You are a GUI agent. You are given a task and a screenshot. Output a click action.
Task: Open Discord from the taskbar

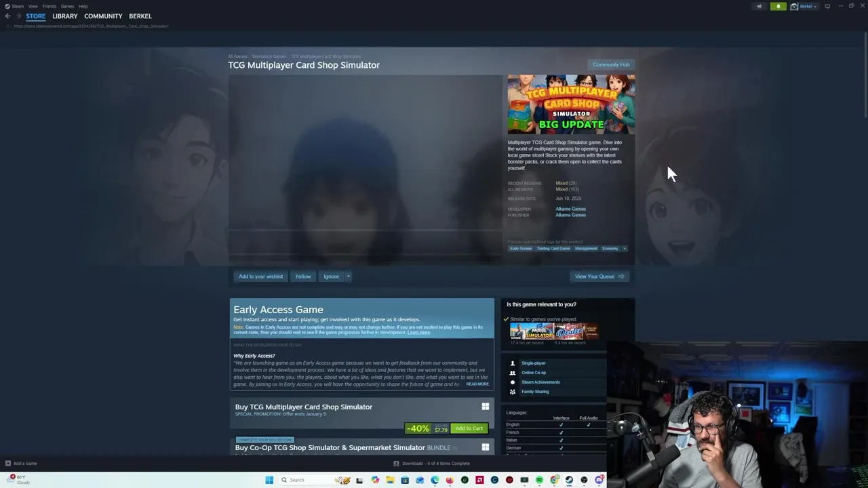(x=599, y=480)
